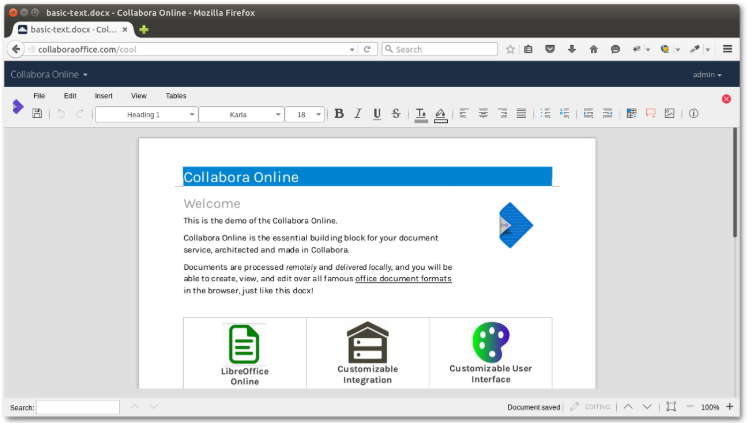747x423 pixels.
Task: Reset zoom via 100% label
Action: coord(710,407)
